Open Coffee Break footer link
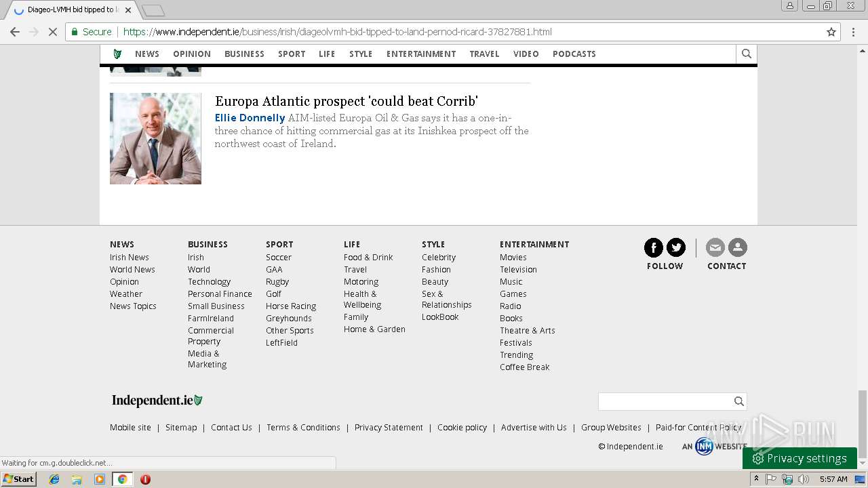This screenshot has height=488, width=868. [525, 367]
